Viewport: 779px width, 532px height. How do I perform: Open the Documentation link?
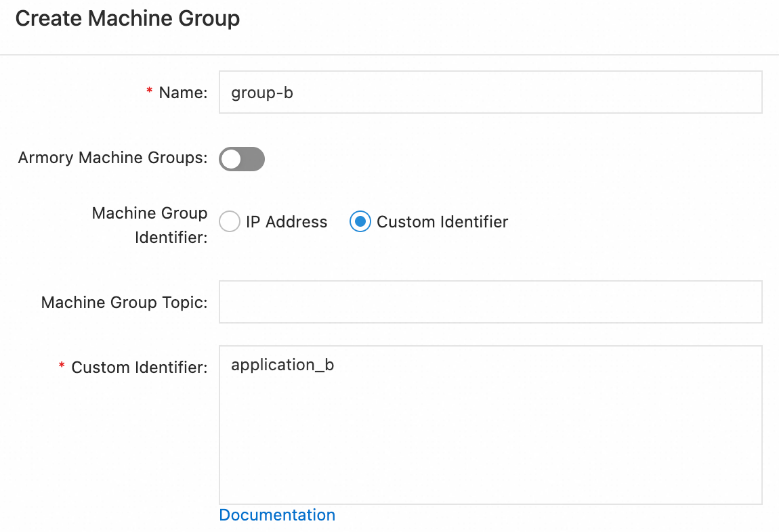coord(277,515)
